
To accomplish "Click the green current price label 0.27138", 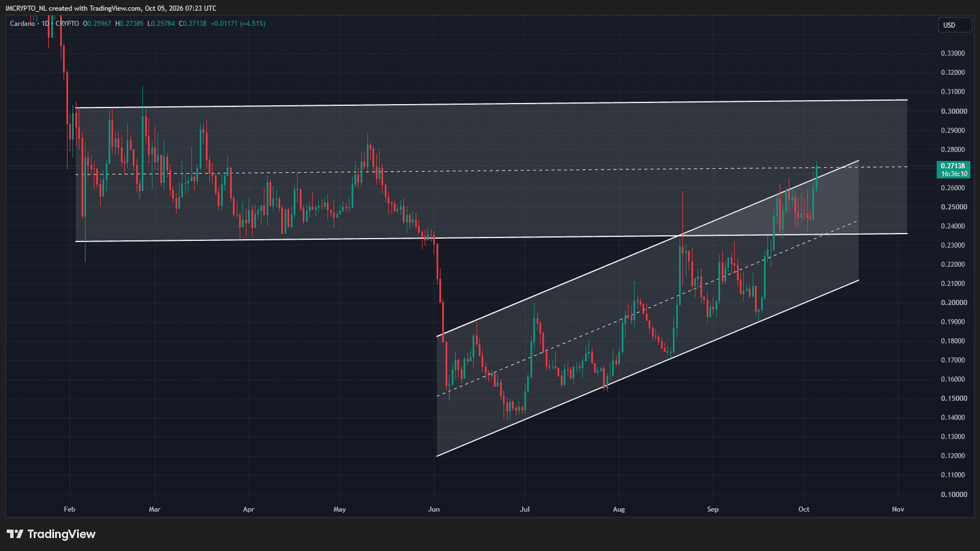I will 953,166.
